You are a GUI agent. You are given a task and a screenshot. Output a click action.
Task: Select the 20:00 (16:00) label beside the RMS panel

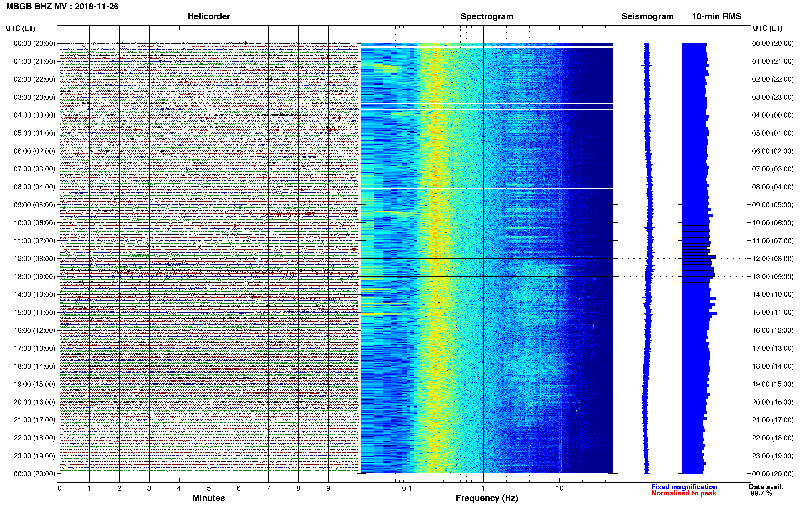pos(773,402)
